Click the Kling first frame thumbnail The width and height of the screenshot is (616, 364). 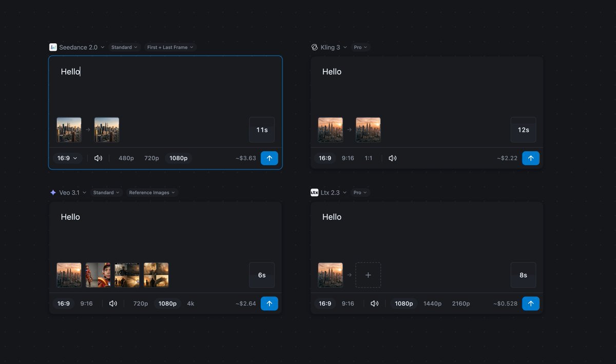tap(331, 130)
